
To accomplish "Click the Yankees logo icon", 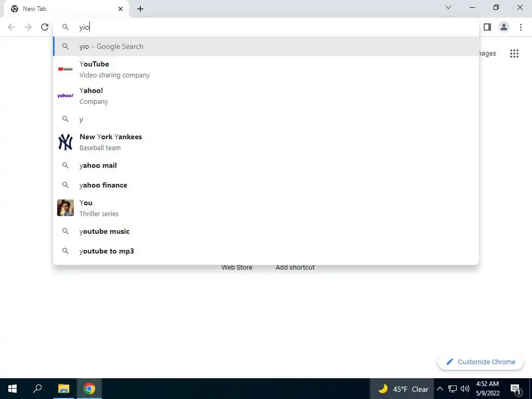I will tap(65, 142).
